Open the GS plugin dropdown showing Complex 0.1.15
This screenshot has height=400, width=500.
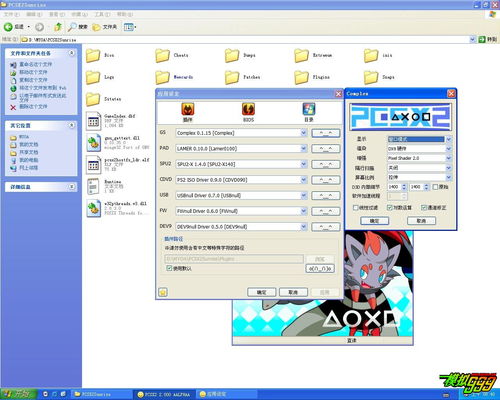(241, 133)
